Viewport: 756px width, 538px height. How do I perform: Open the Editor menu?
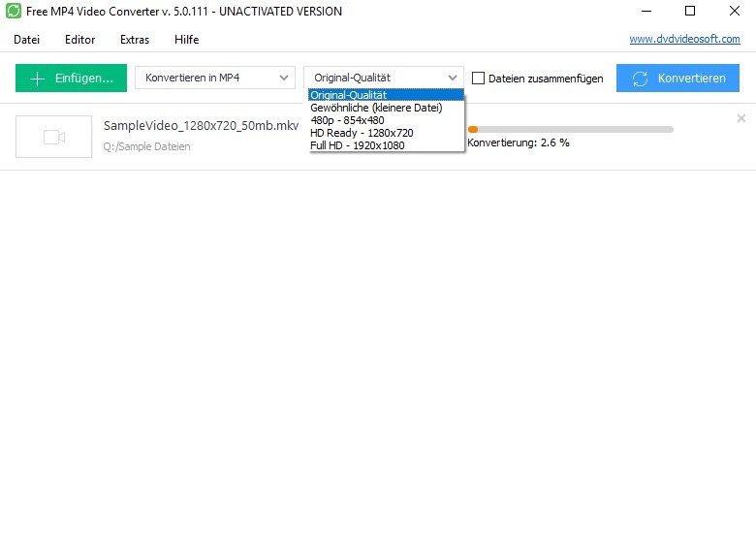click(80, 40)
